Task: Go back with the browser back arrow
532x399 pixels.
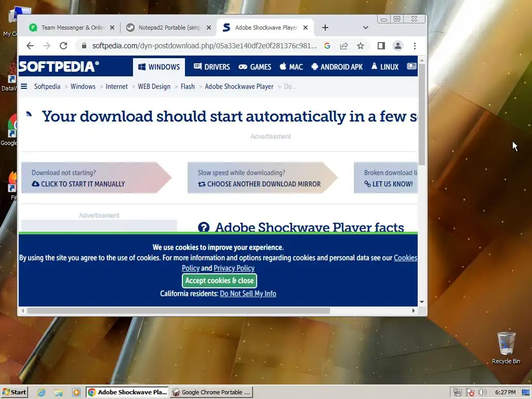Action: coord(30,46)
